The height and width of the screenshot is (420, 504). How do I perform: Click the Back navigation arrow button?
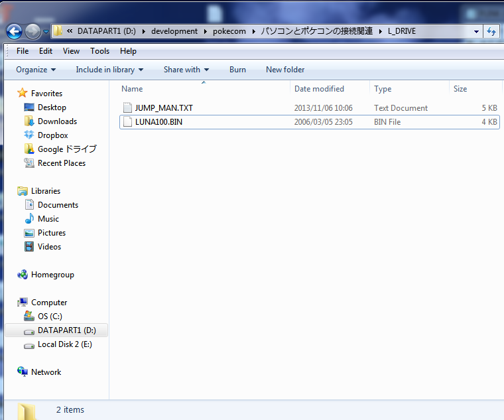[14, 31]
